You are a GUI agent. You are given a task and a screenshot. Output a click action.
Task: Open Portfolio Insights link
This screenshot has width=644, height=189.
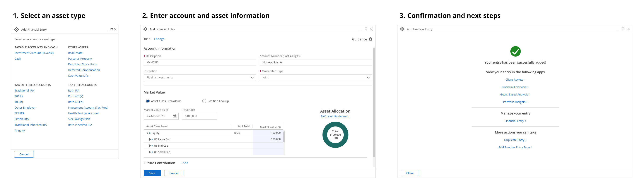pos(515,102)
